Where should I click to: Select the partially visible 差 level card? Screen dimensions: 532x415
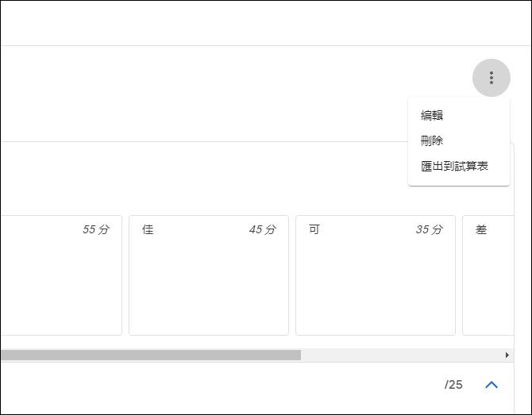[x=488, y=275]
